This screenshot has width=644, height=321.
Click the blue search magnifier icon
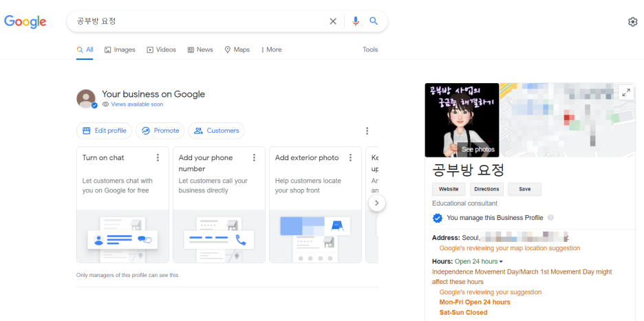click(374, 21)
